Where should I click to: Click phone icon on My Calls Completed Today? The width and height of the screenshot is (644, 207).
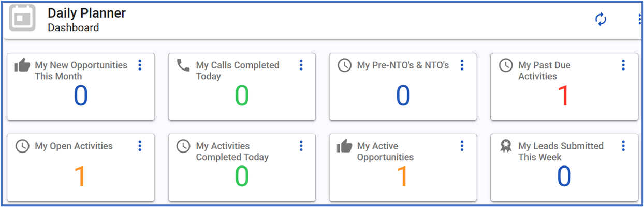[x=183, y=65]
